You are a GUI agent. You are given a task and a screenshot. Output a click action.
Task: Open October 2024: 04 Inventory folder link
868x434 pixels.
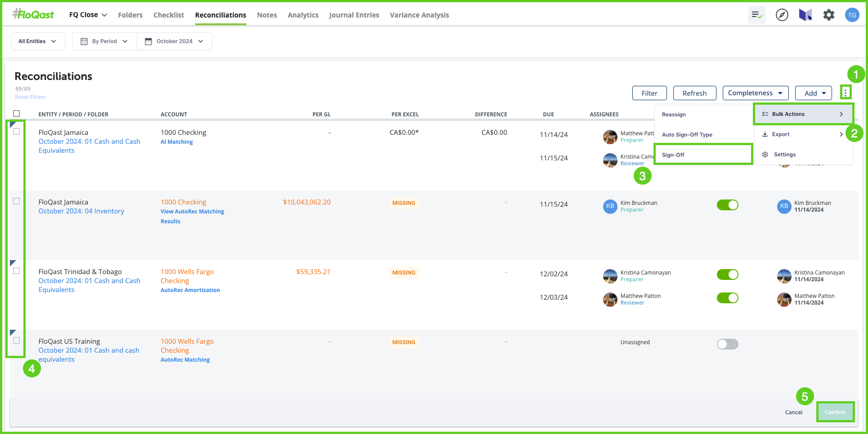[x=81, y=211]
